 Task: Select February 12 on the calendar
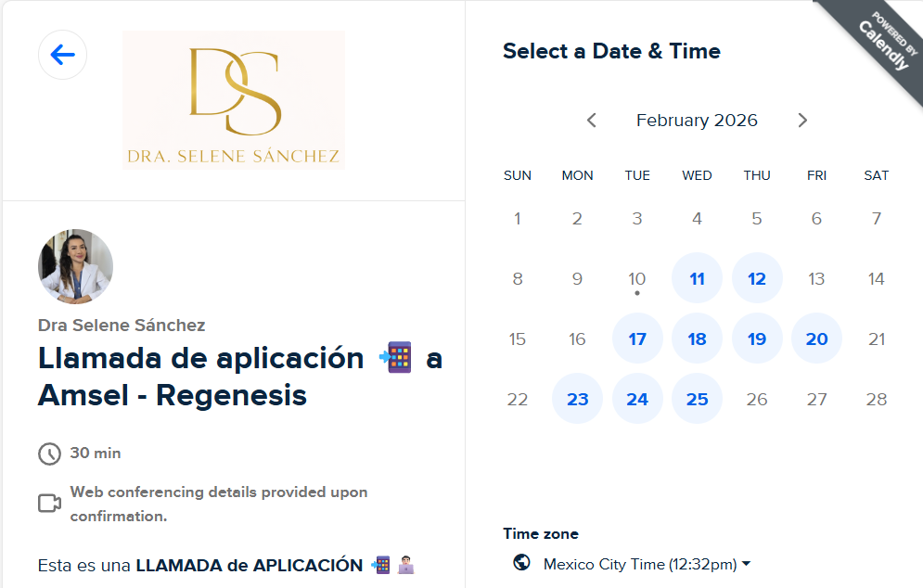[757, 278]
